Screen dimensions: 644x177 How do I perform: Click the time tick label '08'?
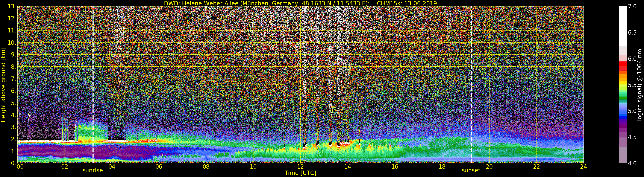coord(206,167)
